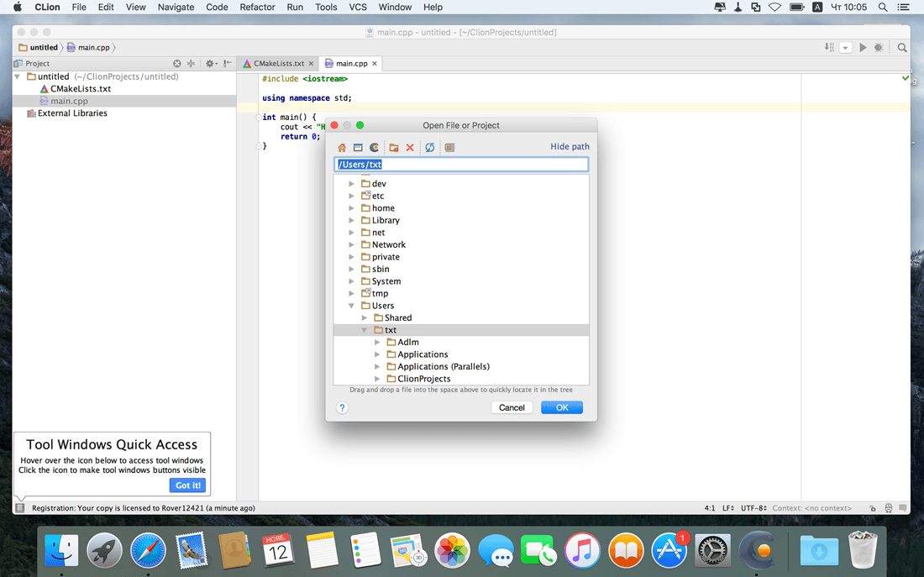Image resolution: width=924 pixels, height=577 pixels.
Task: Expand the Applications (Parallels) folder
Action: (x=377, y=366)
